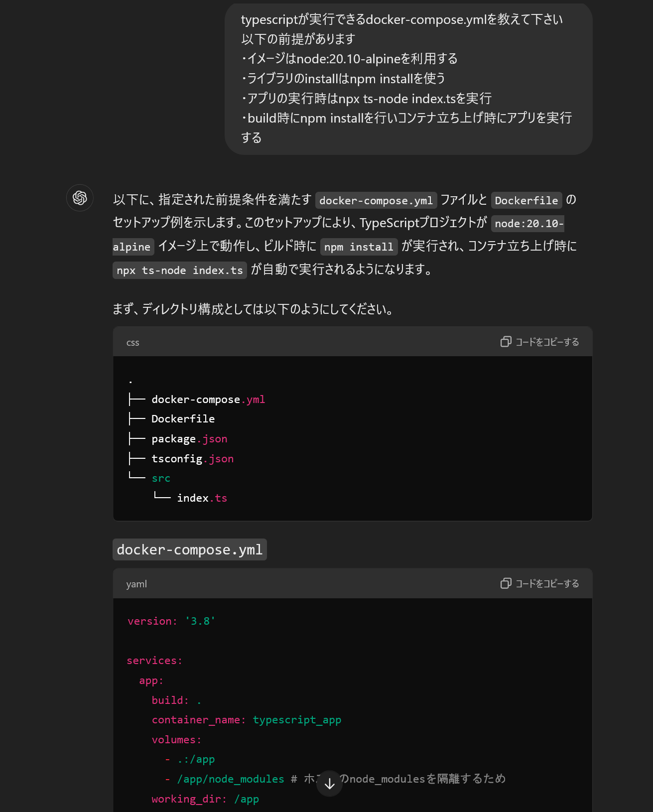Click 'tsconfig.json' in the directory tree

point(192,459)
